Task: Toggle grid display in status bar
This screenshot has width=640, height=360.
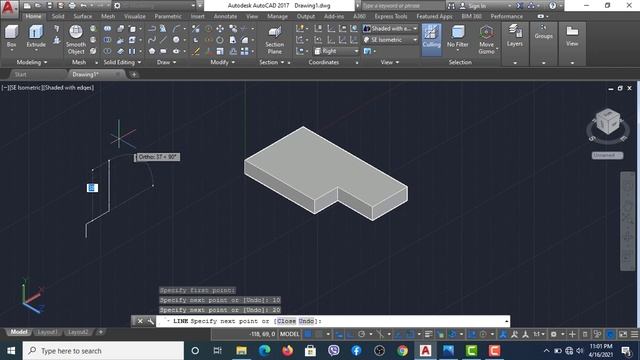Action: (x=308, y=334)
